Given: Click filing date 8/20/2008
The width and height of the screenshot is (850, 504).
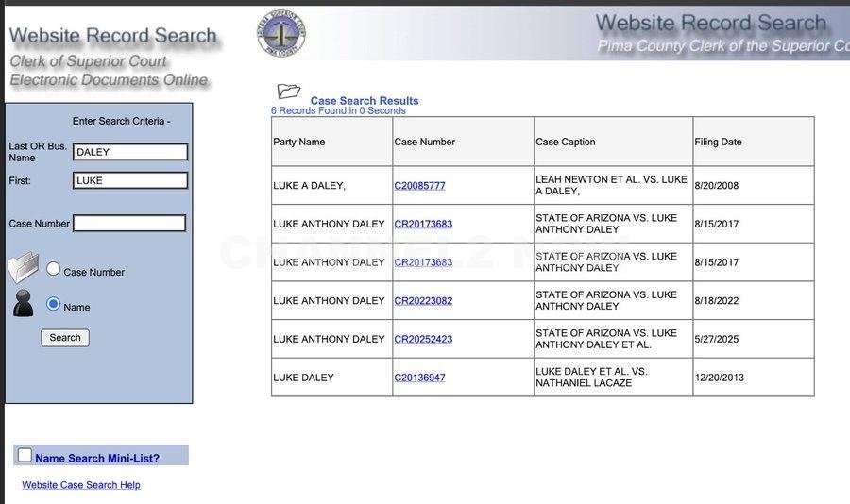Looking at the screenshot, I should point(717,185).
